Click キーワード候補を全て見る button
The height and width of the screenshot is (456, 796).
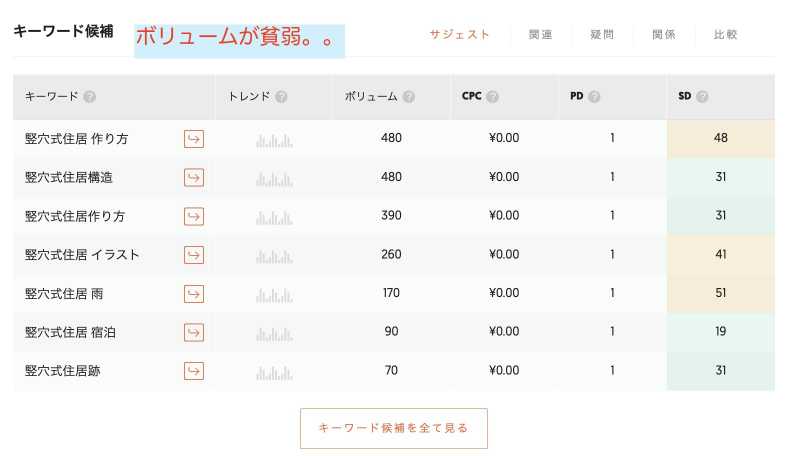[394, 428]
